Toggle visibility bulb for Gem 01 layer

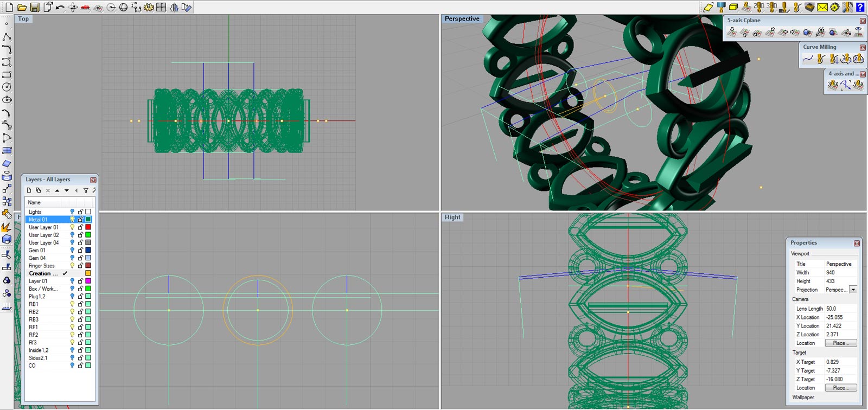point(72,250)
